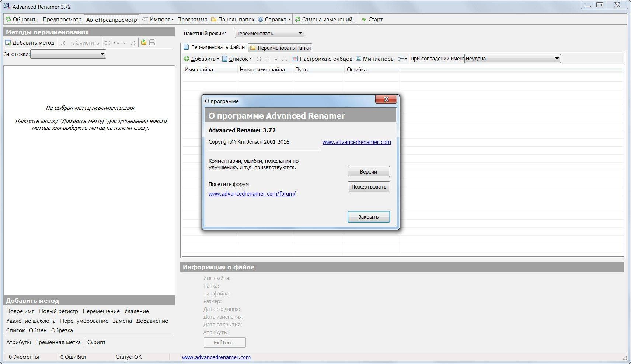Click move file up icon in file toolbar
631x364 pixels.
click(x=268, y=59)
